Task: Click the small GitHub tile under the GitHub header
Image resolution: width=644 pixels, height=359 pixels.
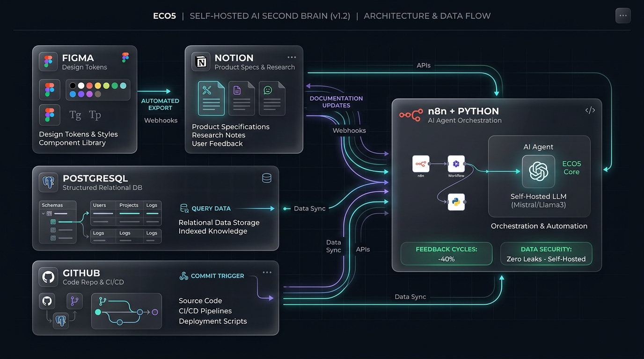Action: [47, 301]
